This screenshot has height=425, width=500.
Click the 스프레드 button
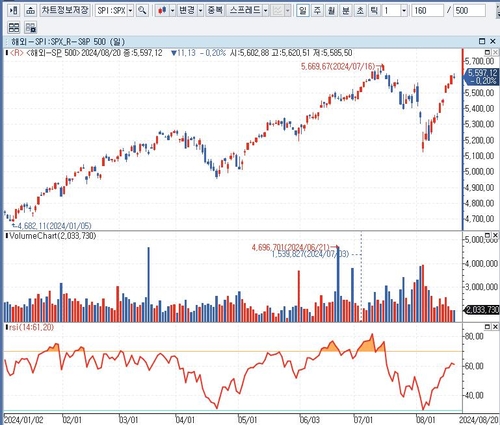pyautogui.click(x=244, y=10)
